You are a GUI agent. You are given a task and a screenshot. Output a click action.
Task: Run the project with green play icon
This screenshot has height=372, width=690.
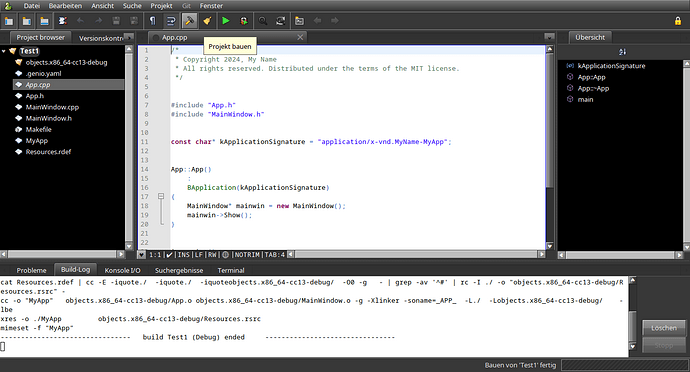coord(226,21)
